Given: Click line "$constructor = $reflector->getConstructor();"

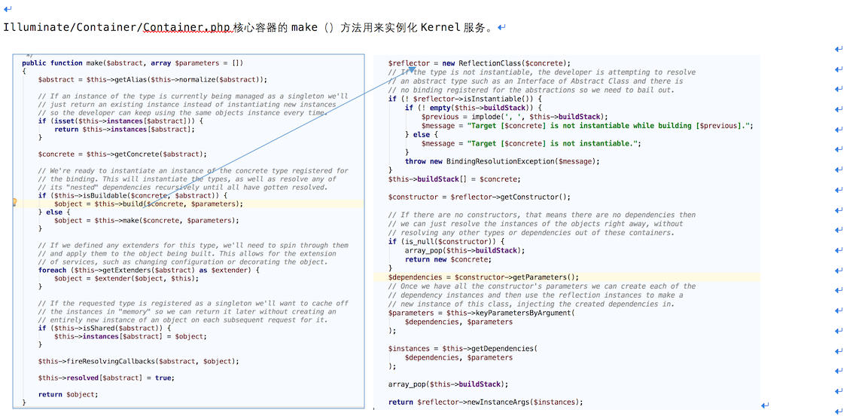Looking at the screenshot, I should [x=479, y=197].
